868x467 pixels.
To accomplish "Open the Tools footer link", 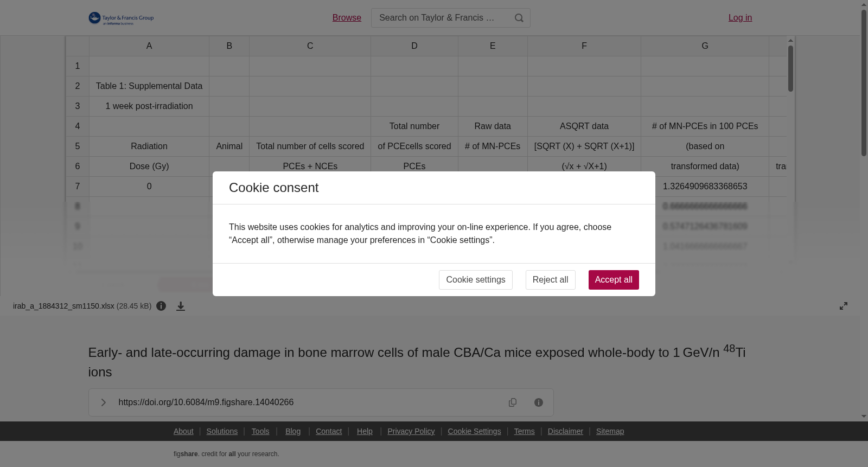I will (260, 431).
